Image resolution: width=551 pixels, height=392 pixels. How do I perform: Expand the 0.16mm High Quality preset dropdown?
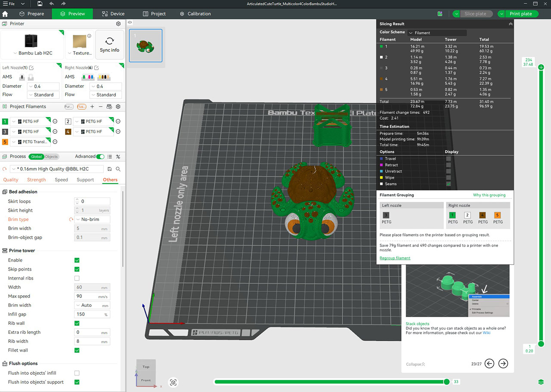click(x=56, y=169)
